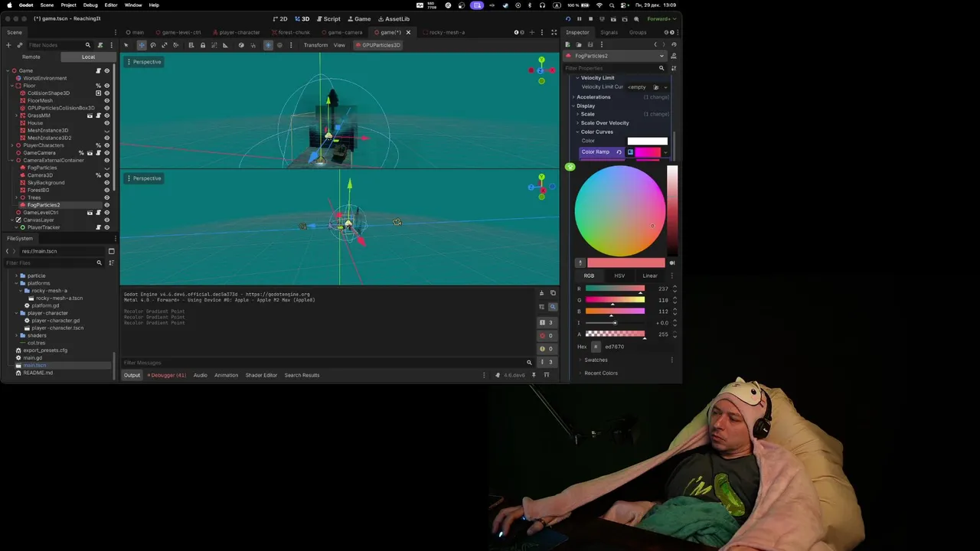980x551 pixels.
Task: Click the instantiate child scene link icon
Action: click(19, 45)
